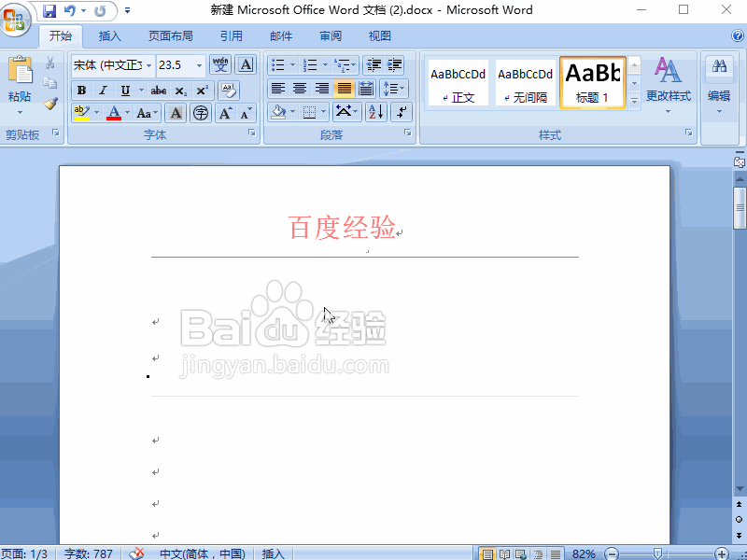Apply the 无间隔 style

point(526,83)
